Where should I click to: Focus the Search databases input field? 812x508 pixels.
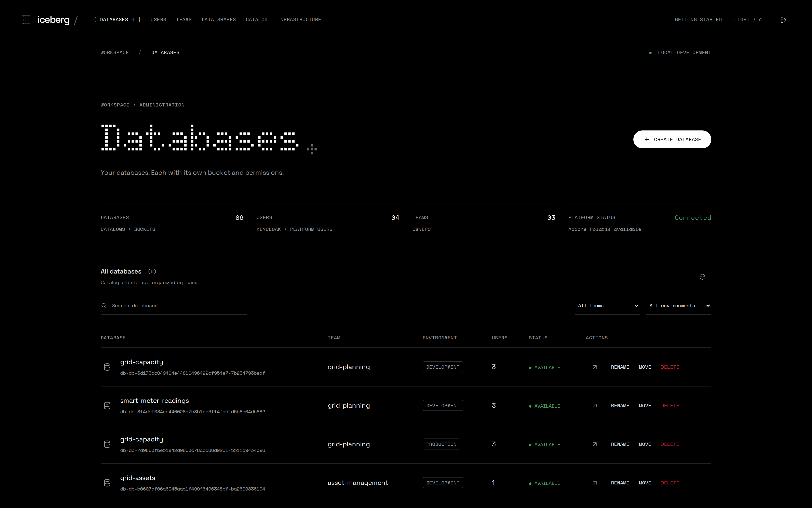174,306
